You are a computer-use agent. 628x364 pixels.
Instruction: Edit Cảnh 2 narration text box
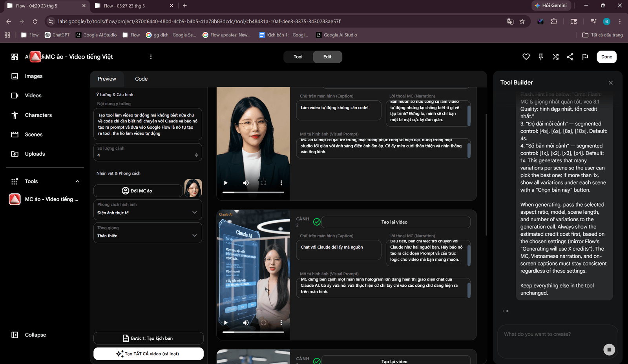coord(428,253)
